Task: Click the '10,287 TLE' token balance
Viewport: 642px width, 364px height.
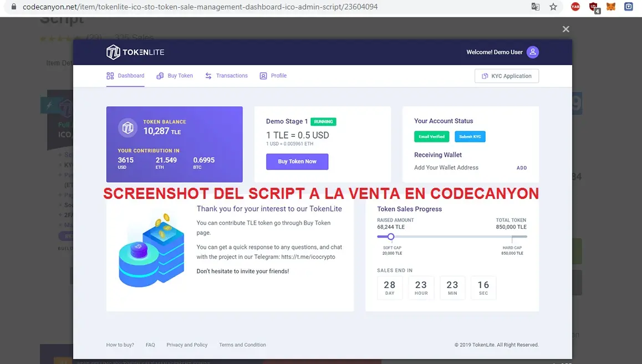Action: point(162,131)
